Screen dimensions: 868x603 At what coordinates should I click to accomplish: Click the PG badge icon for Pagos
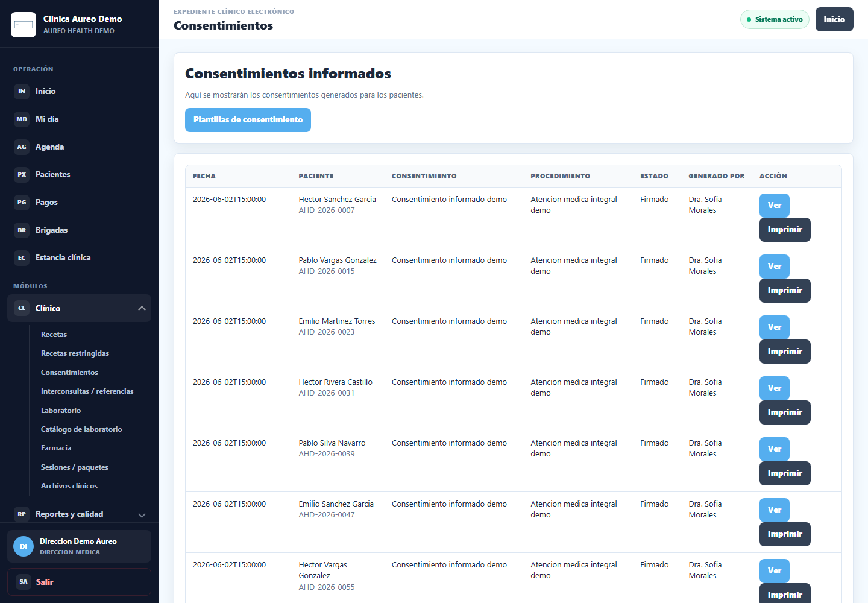[x=22, y=203]
